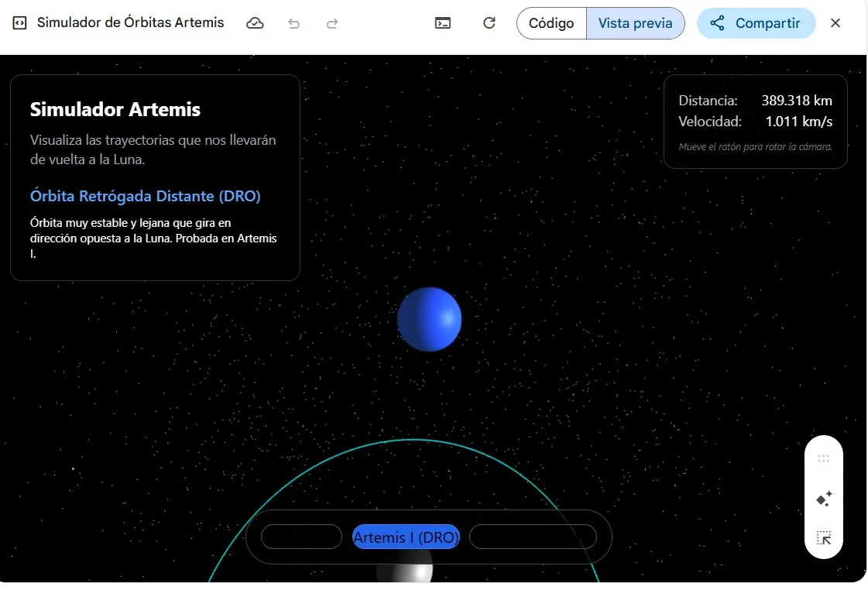Click the code brackets icon beside the title
The width and height of the screenshot is (868, 597).
click(19, 22)
